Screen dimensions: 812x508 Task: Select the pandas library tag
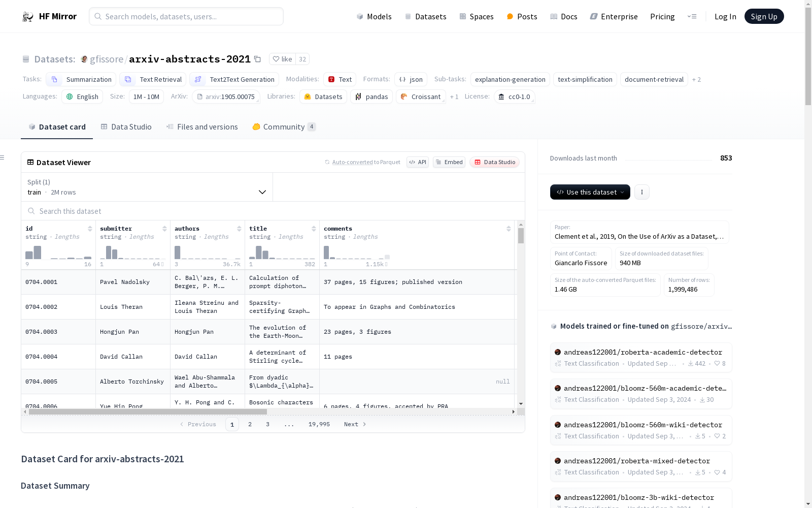point(371,97)
